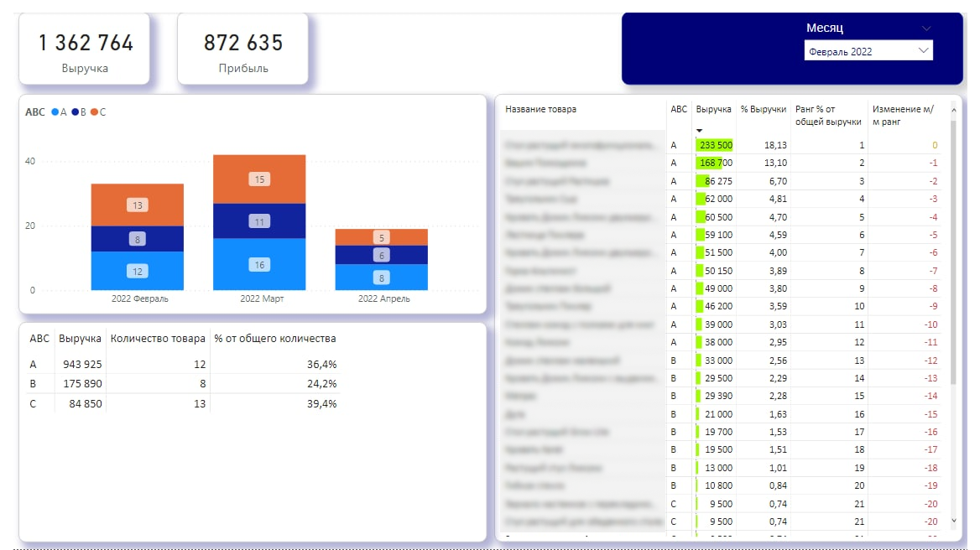980x550 pixels.
Task: Click dark blue segment 11 in Март bar
Action: [259, 221]
